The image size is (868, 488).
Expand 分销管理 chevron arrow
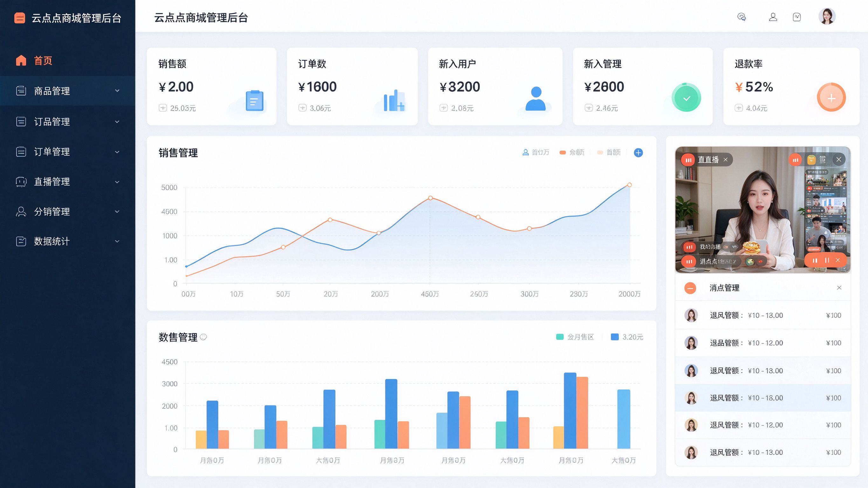click(117, 212)
